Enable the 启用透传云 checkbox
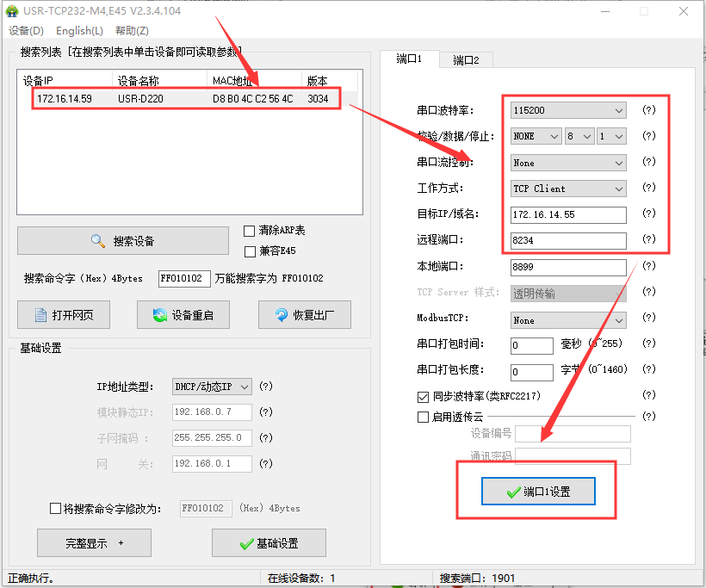The width and height of the screenshot is (706, 588). pos(423,418)
